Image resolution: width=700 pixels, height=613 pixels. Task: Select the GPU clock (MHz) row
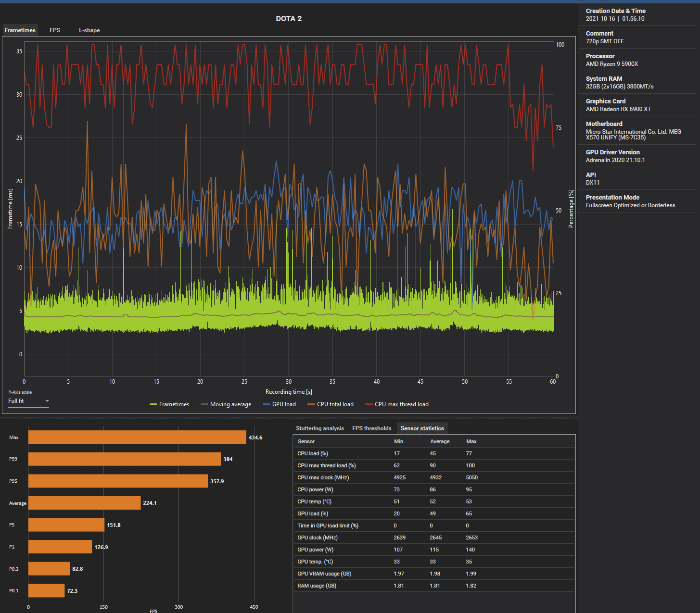pos(434,538)
